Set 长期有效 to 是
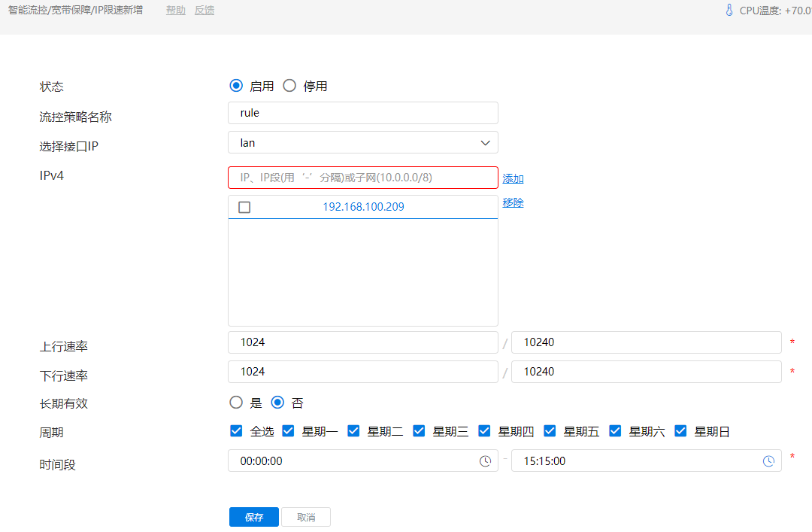The height and width of the screenshot is (532, 812). 236,403
